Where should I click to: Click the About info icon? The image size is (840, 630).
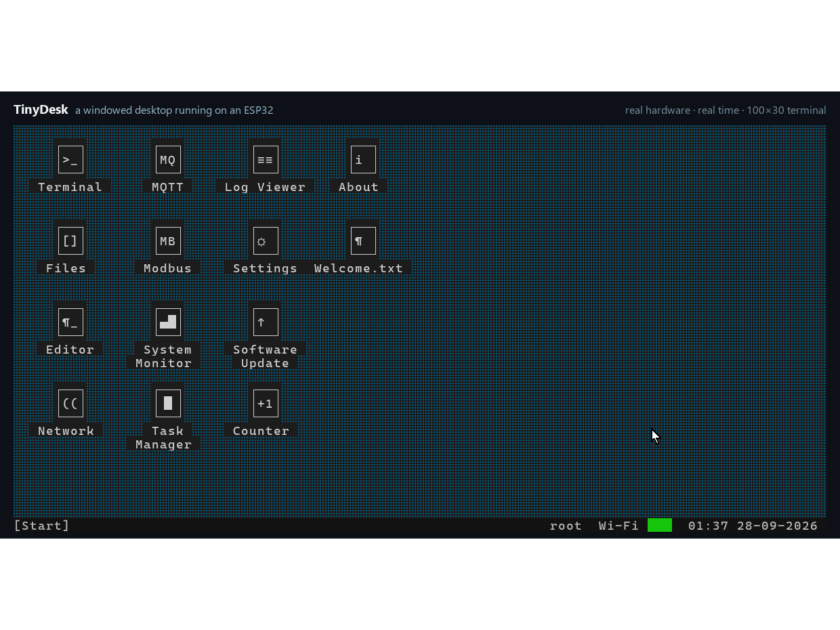[363, 160]
